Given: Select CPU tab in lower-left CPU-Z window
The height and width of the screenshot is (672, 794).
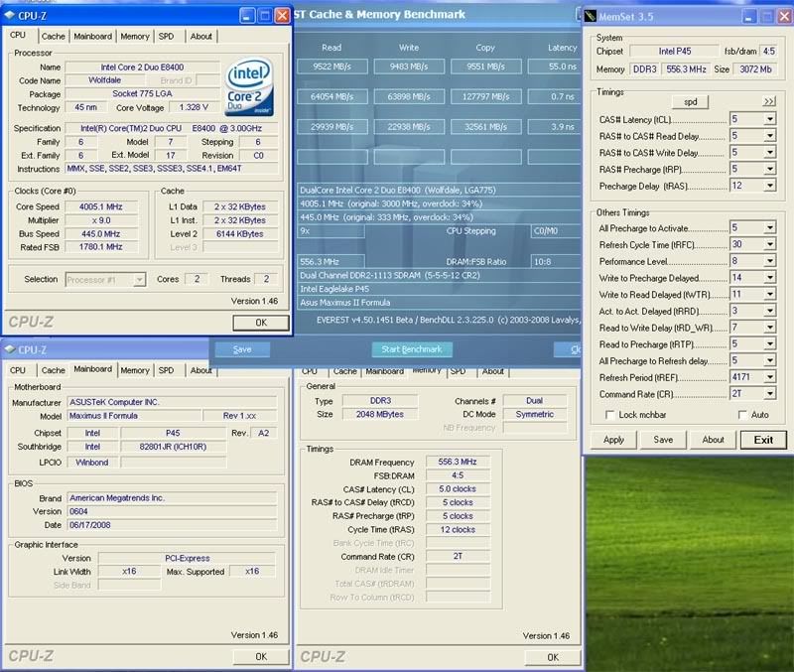Looking at the screenshot, I should tap(18, 370).
